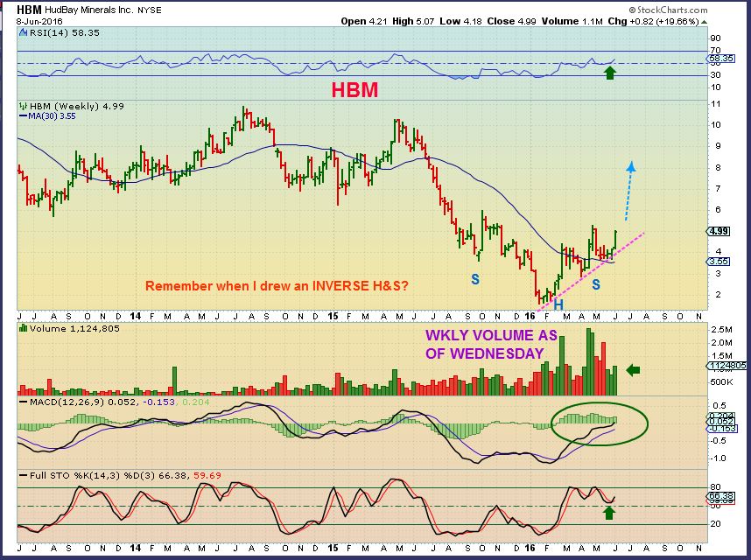Click the HudBay Minerals Inc. company name
Screen dimensions: 751x560
89,10
